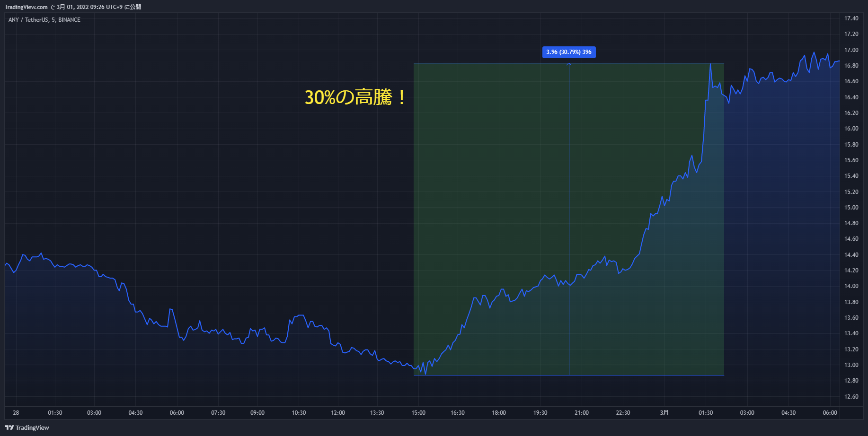The width and height of the screenshot is (868, 436).
Task: Click time axis label 09:00
Action: pyautogui.click(x=257, y=413)
